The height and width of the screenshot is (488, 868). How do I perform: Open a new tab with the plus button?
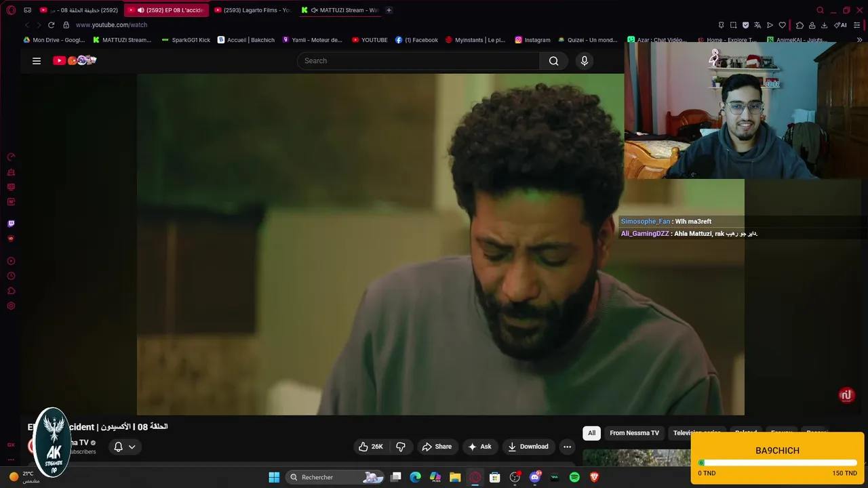coord(389,10)
